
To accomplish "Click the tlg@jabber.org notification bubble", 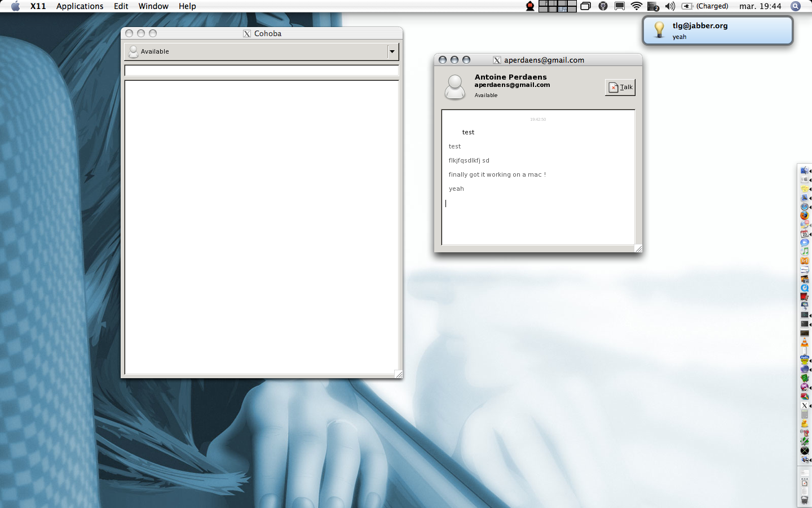I will coord(717,30).
